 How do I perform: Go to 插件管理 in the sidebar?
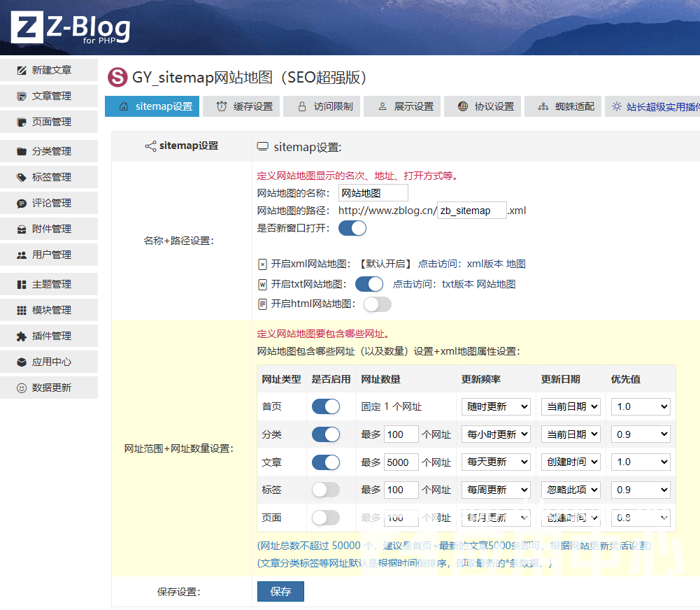tap(49, 336)
